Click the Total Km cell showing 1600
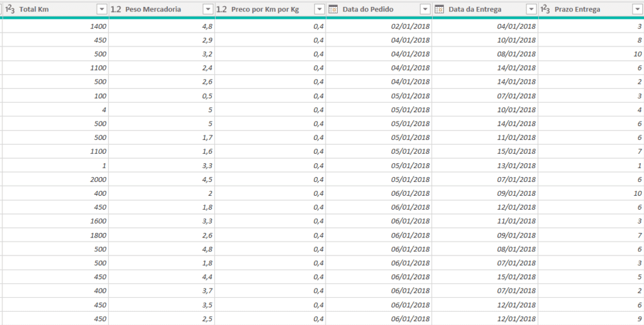Screen dimensions: 644x325 pyautogui.click(x=55, y=221)
